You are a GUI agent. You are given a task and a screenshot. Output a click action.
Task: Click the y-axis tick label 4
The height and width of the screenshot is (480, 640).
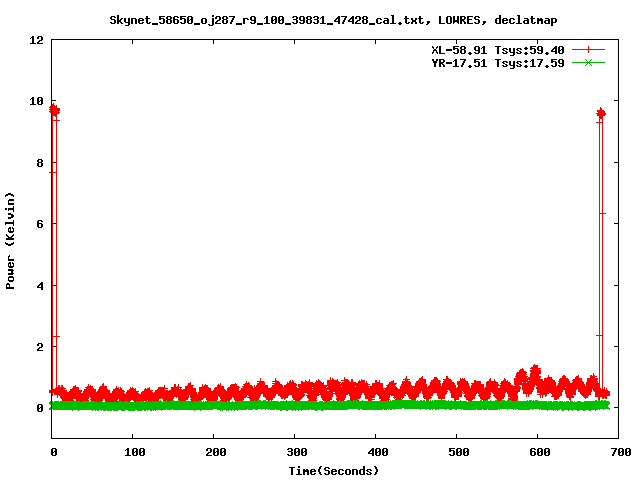click(x=40, y=286)
